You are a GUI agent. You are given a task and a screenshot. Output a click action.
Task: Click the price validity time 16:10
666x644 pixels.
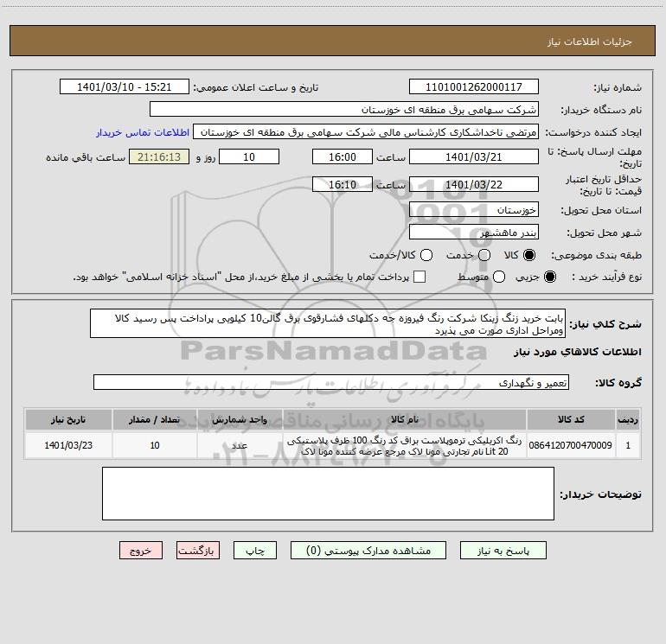pyautogui.click(x=343, y=184)
